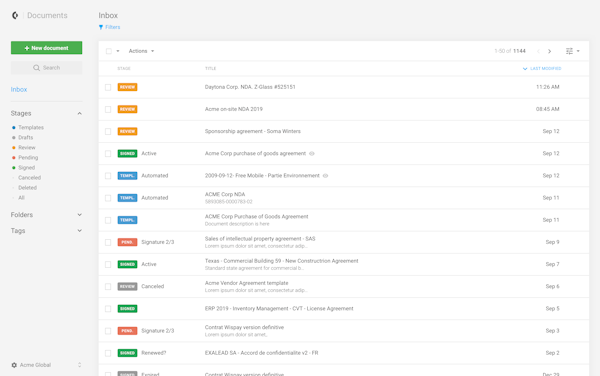Screen dimensions: 600x376
Task: Open the column settings dropdown arrow
Action: tap(578, 51)
